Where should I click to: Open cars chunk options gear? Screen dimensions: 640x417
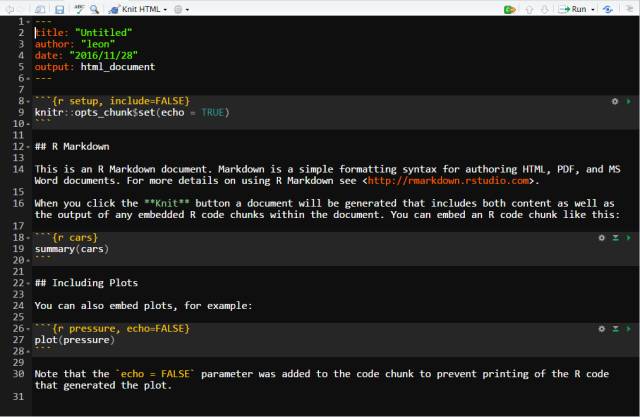pyautogui.click(x=602, y=237)
